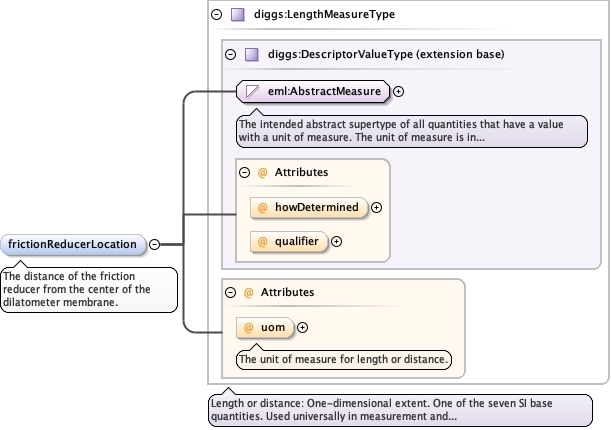The height and width of the screenshot is (430, 611).
Task: Click the 'unit of measure for length' annotation
Action: pos(344,360)
